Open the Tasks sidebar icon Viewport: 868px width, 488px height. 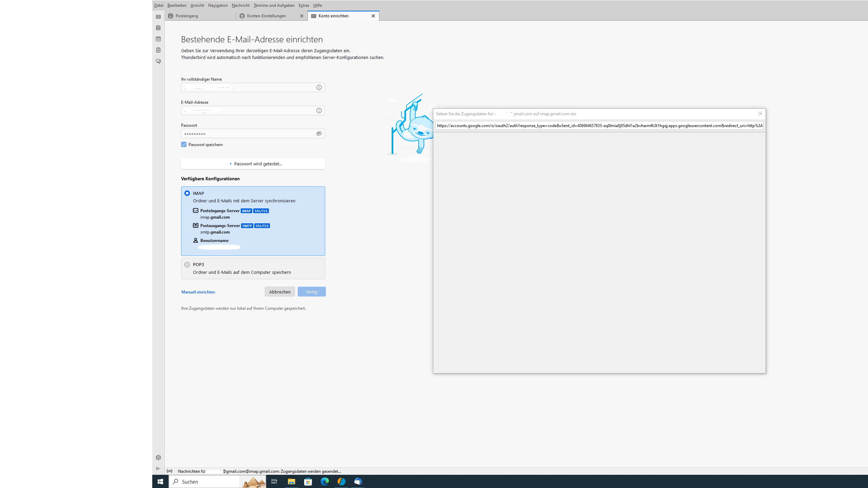(158, 50)
